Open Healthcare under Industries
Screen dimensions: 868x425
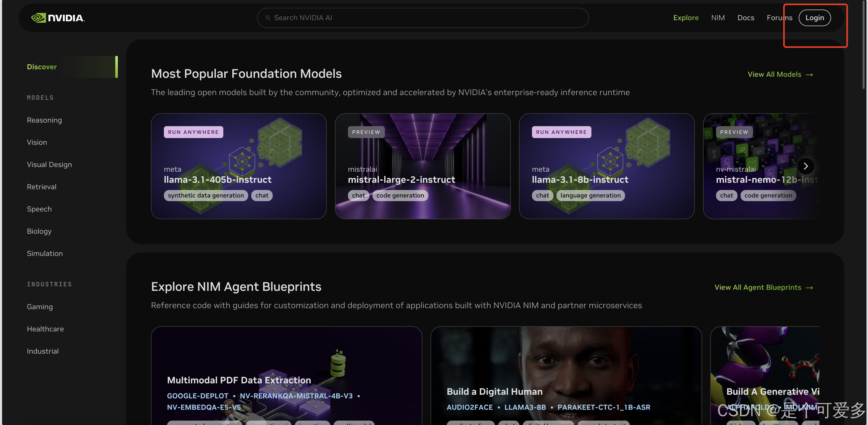[45, 329]
